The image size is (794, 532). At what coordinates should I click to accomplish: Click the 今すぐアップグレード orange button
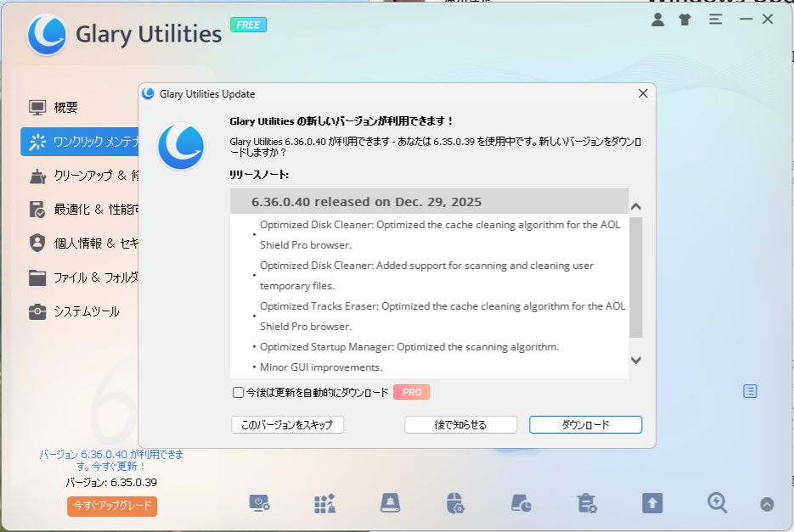112,506
